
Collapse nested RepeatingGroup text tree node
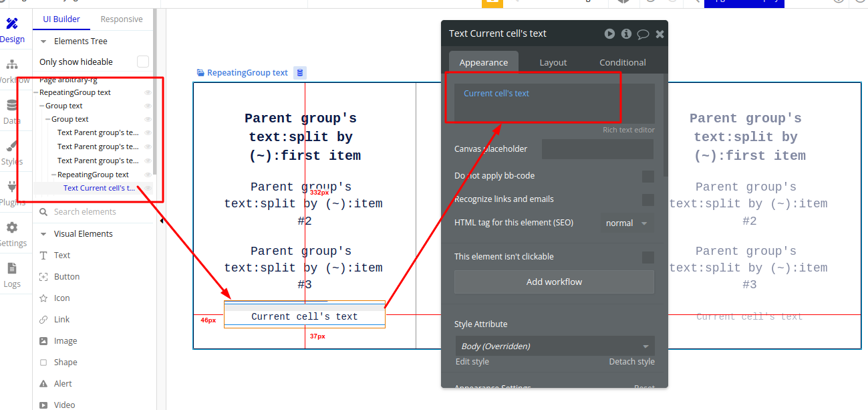click(54, 175)
